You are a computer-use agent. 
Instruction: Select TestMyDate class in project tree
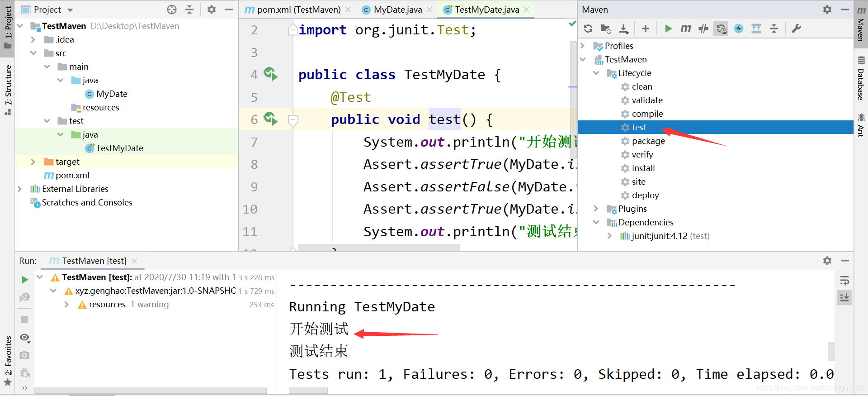point(119,148)
